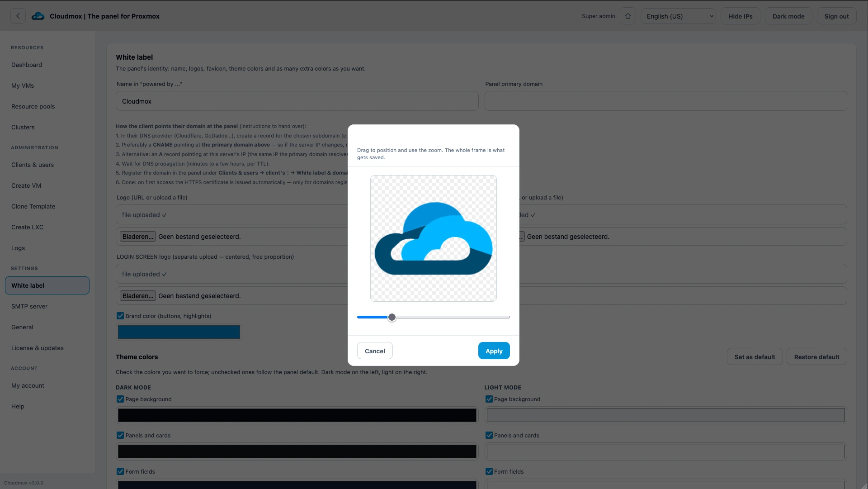
Task: Apply the logo crop
Action: coord(494,351)
